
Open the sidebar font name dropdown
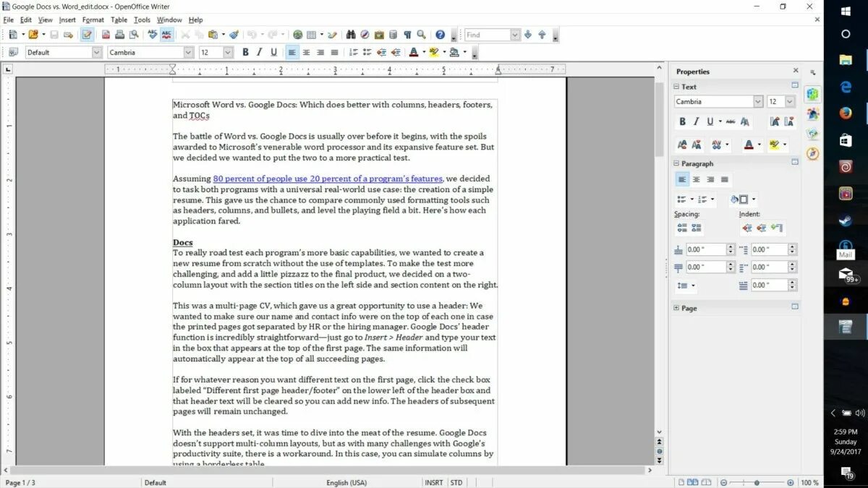tap(758, 102)
